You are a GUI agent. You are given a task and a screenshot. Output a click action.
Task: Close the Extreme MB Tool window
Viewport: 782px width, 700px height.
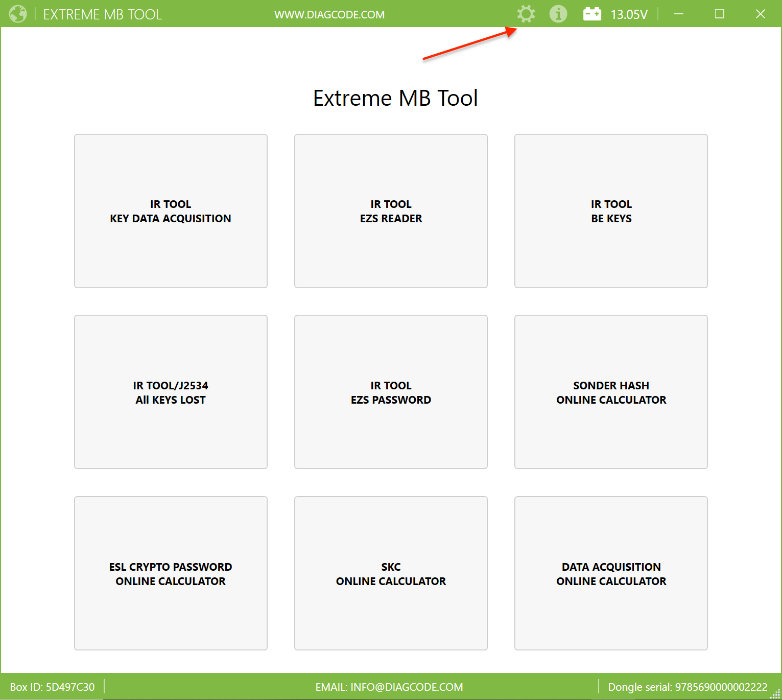point(761,14)
